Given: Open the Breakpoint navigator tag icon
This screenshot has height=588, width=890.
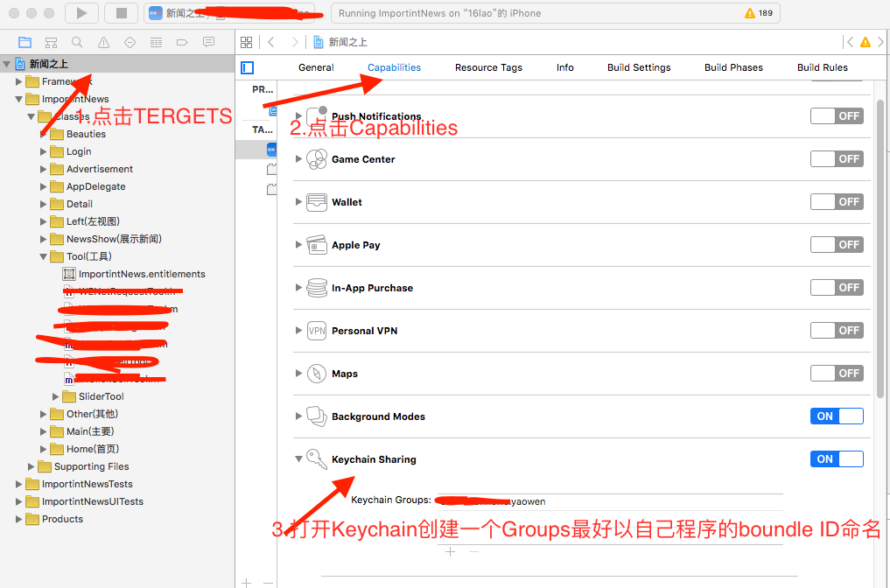Looking at the screenshot, I should (x=182, y=42).
